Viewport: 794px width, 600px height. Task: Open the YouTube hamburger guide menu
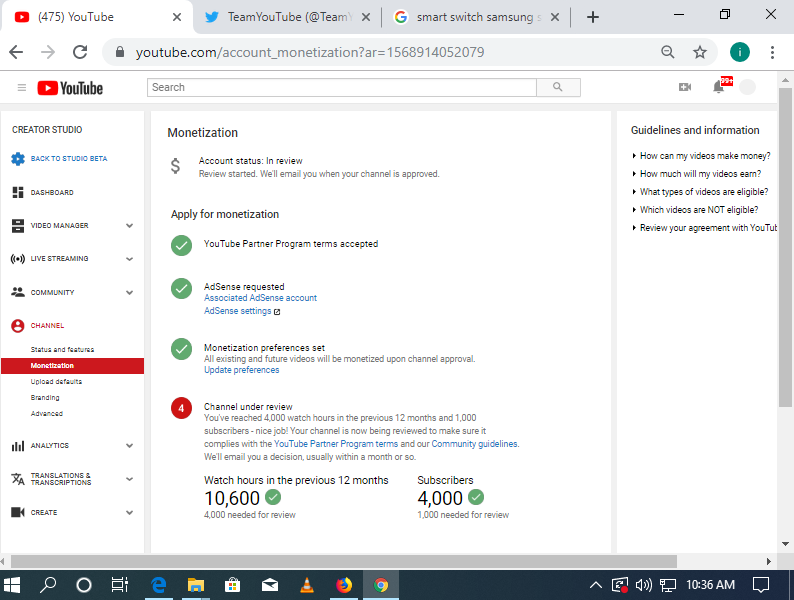[x=22, y=88]
